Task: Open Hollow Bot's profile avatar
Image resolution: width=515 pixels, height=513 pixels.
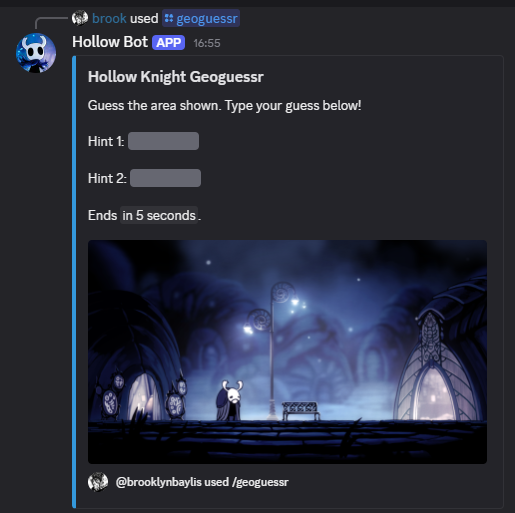Action: pos(36,53)
